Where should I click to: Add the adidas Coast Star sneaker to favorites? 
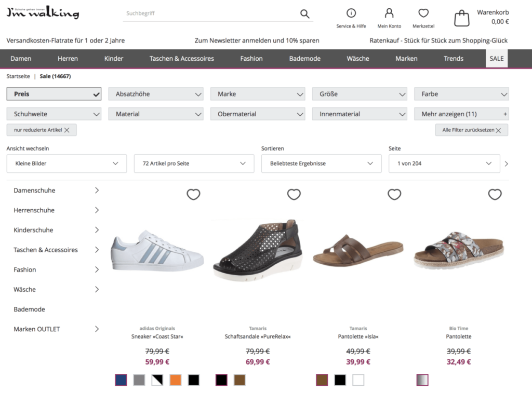pyautogui.click(x=193, y=194)
